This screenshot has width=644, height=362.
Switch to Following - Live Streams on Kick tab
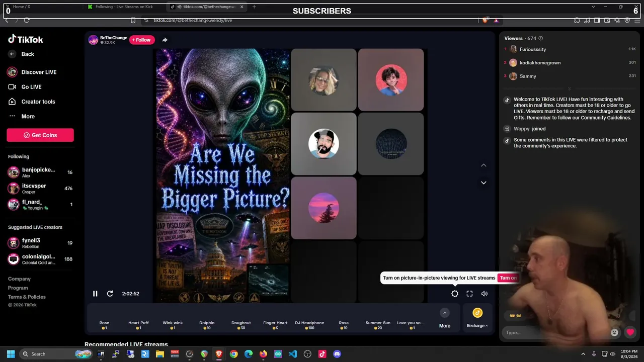click(x=124, y=7)
